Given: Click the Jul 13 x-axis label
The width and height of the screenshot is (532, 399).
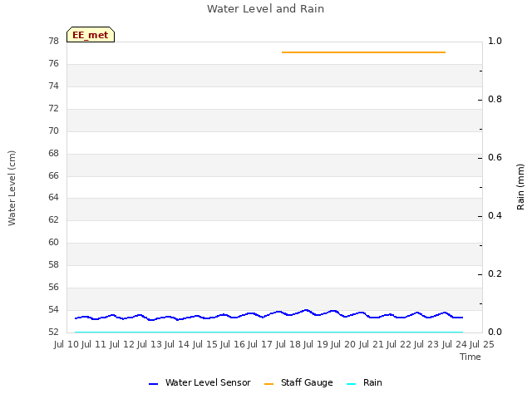Looking at the screenshot, I should [x=150, y=345].
